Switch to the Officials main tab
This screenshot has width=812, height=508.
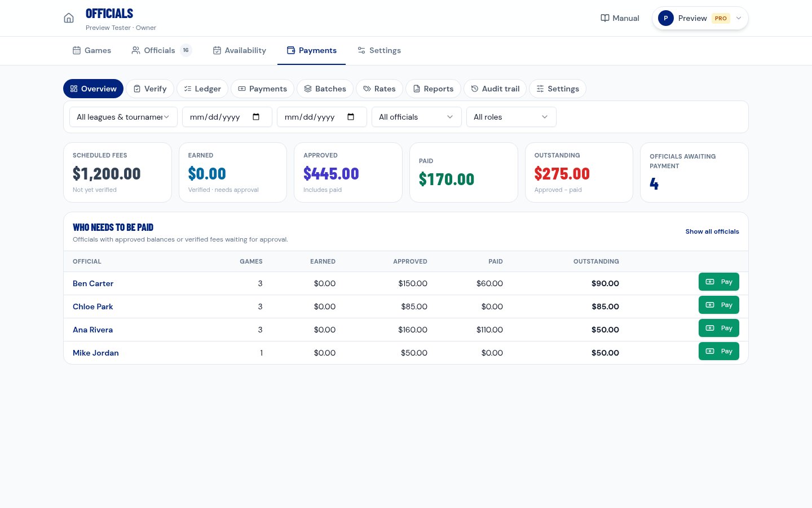click(x=161, y=50)
